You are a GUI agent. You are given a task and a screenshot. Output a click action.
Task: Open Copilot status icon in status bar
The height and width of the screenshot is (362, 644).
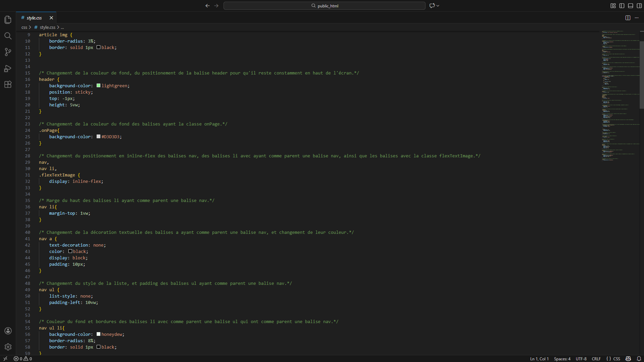[x=628, y=359]
